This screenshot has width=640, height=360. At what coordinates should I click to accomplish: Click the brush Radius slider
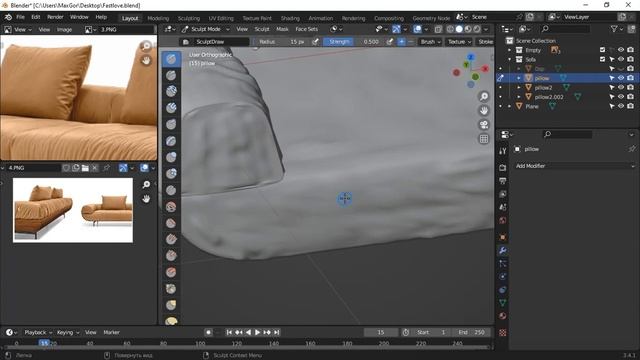coord(282,42)
